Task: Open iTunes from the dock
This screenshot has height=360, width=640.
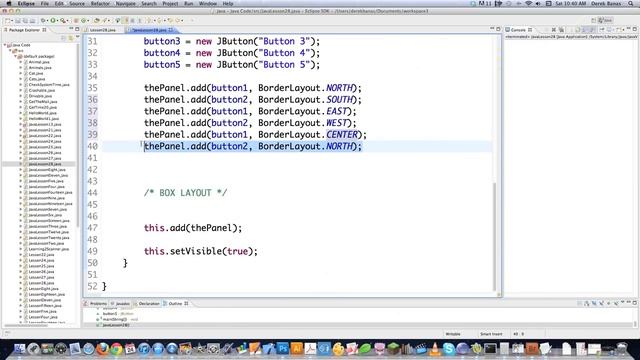Action: click(x=144, y=349)
